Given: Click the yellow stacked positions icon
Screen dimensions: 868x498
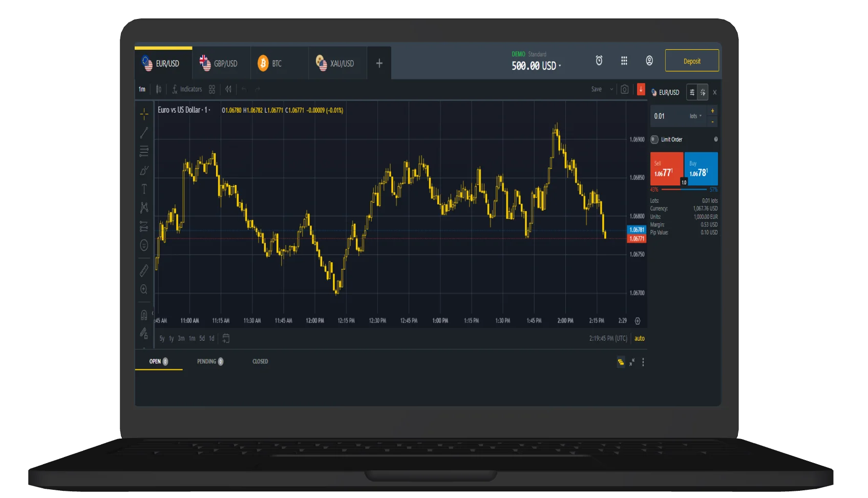Looking at the screenshot, I should [621, 362].
